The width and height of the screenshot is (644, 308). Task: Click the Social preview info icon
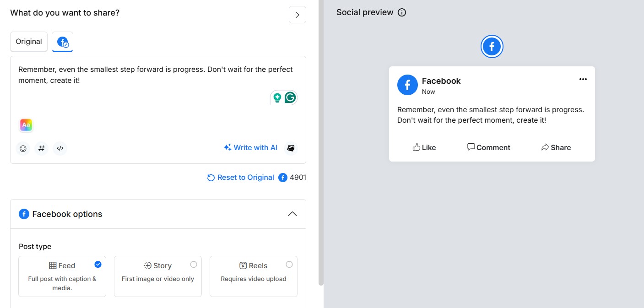pyautogui.click(x=402, y=12)
